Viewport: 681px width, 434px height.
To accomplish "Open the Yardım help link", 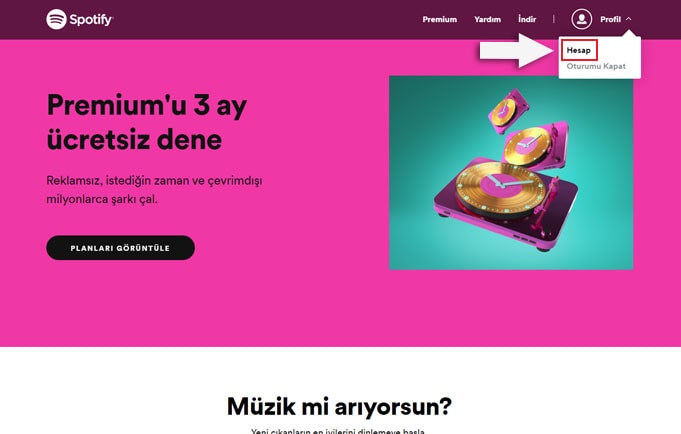I will [487, 20].
